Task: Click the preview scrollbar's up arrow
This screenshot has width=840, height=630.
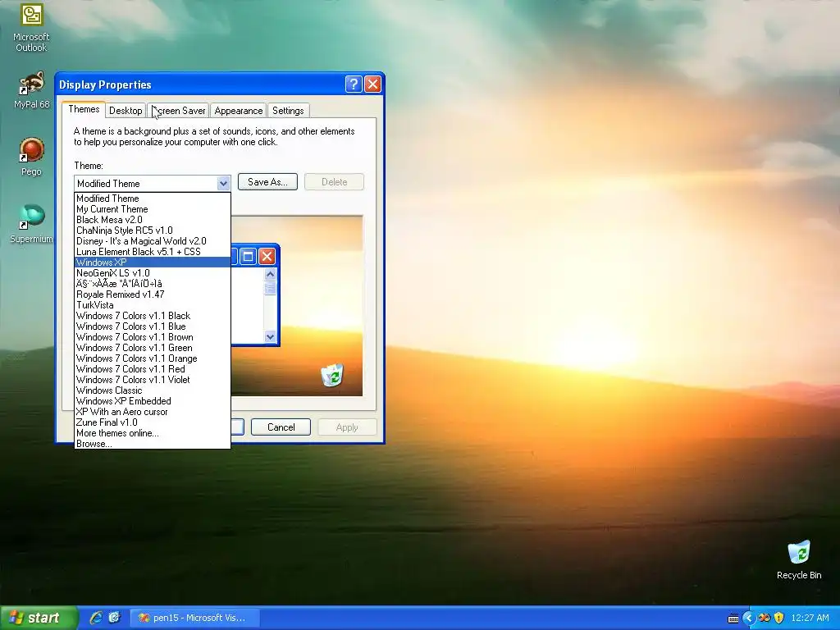Action: (270, 274)
